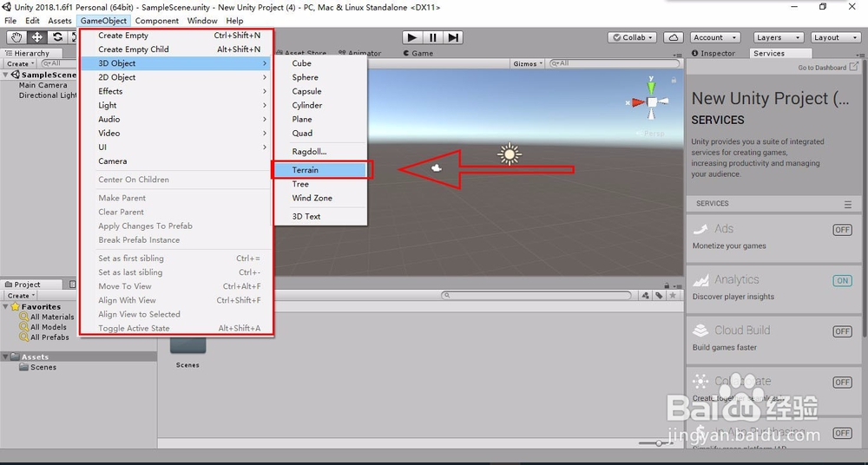Select the Main Camera icon in scene
Screen dimensions: 868x465
437,167
